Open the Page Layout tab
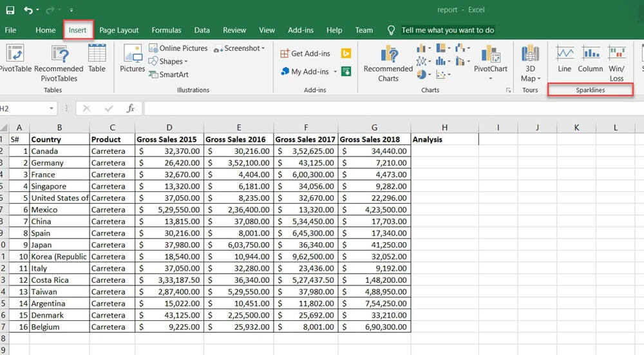Image resolution: width=644 pixels, height=355 pixels. point(118,30)
